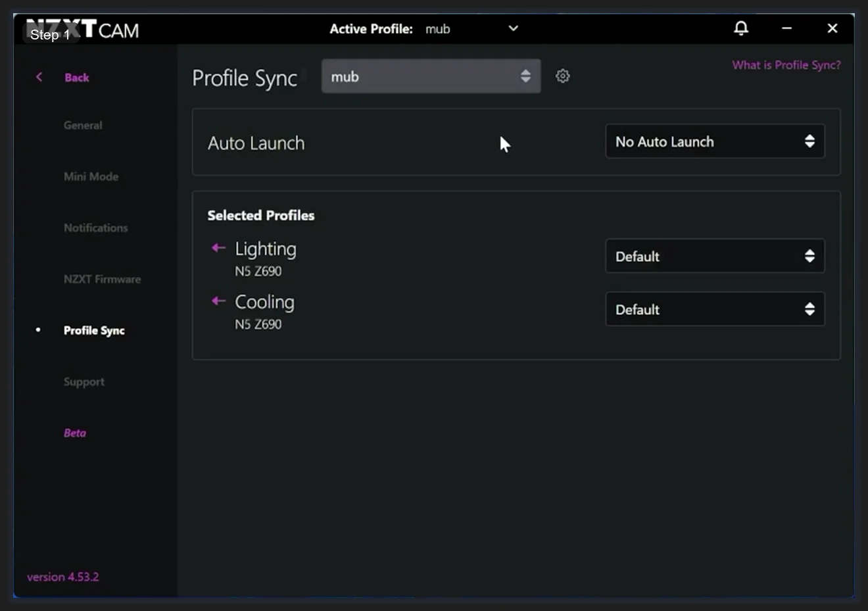Open the Lighting profile Default dropdown
Image resolution: width=868 pixels, height=611 pixels.
coord(715,256)
